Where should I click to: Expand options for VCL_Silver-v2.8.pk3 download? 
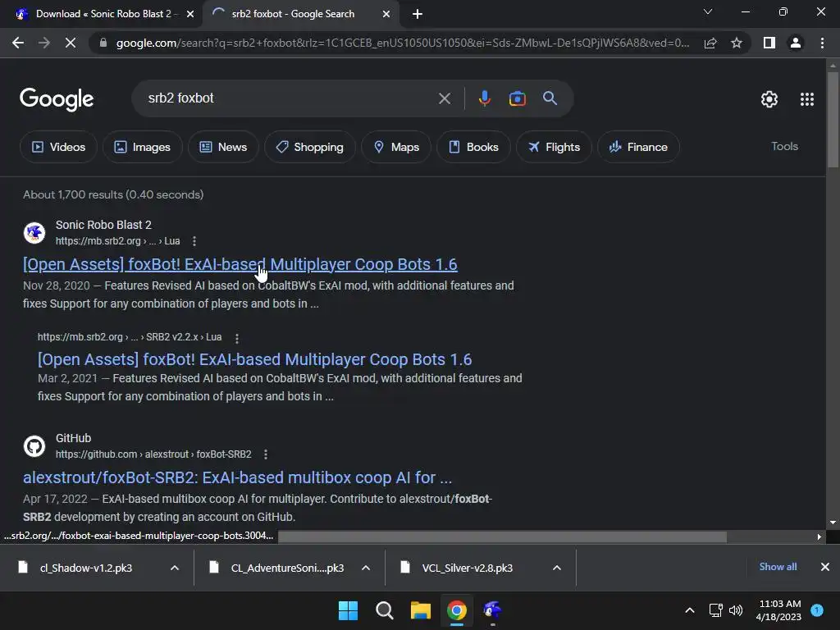coord(557,568)
